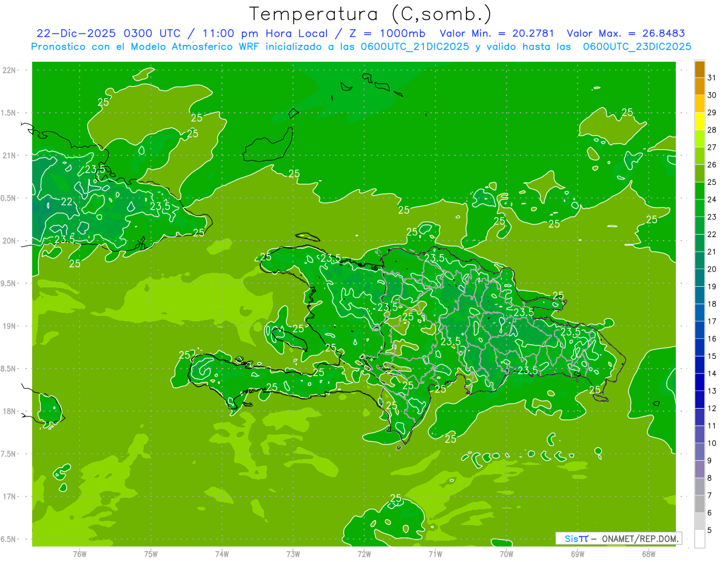
Task: Click the "71W" longitude axis label
Action: click(435, 554)
